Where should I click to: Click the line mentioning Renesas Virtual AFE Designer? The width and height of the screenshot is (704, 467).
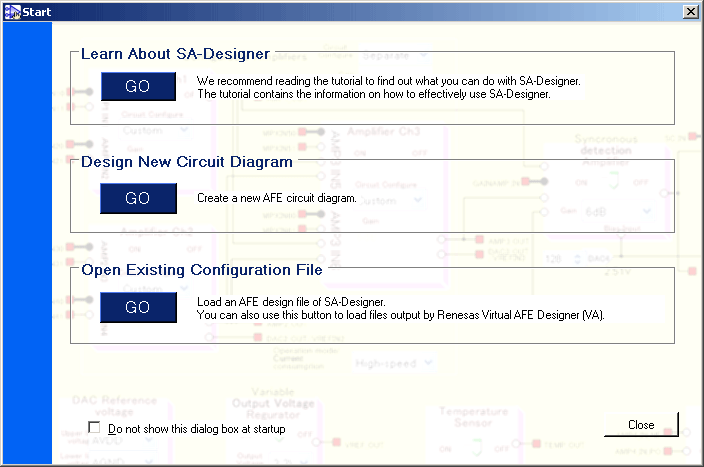click(400, 315)
